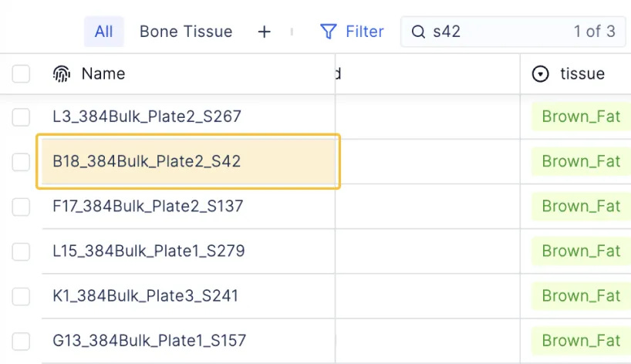631x364 pixels.
Task: Select checkbox for F17_384Bulk_Plate2_S137
Action: [x=21, y=207]
